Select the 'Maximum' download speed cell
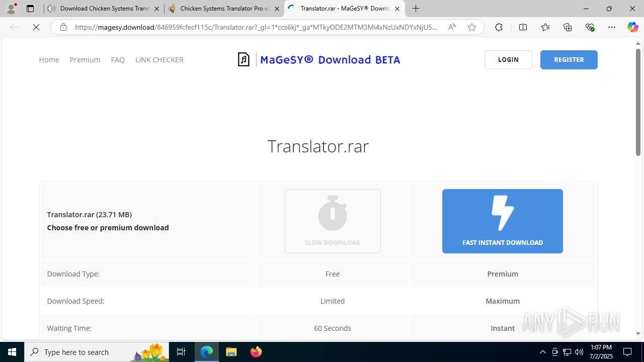This screenshot has height=362, width=644. [x=503, y=301]
